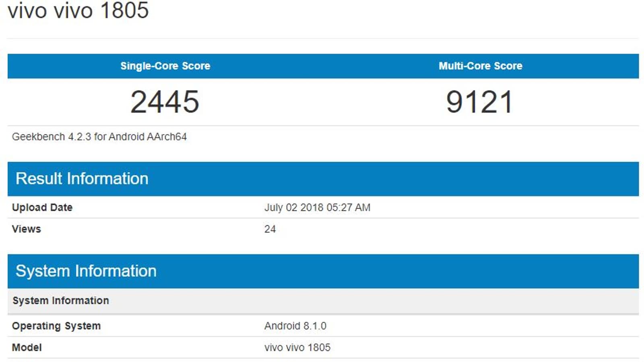Click the Model value 'vivo vivo 1805'

[297, 348]
